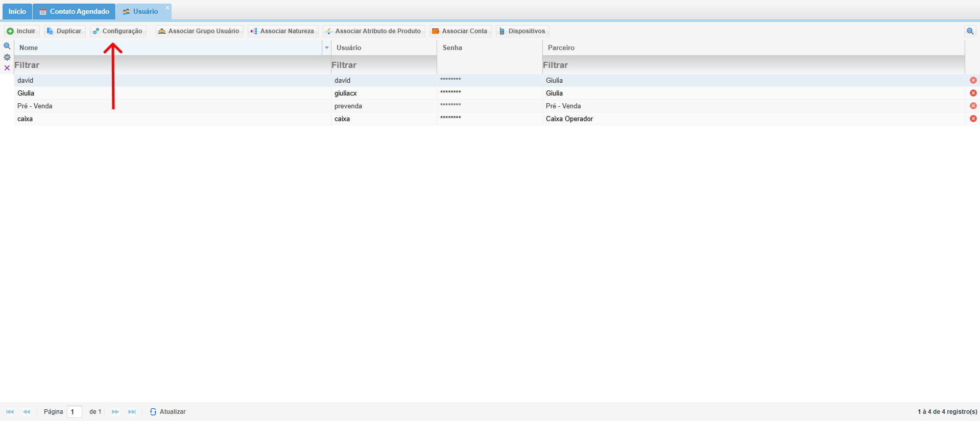
Task: Click Associar Natureza in the toolbar
Action: click(283, 31)
